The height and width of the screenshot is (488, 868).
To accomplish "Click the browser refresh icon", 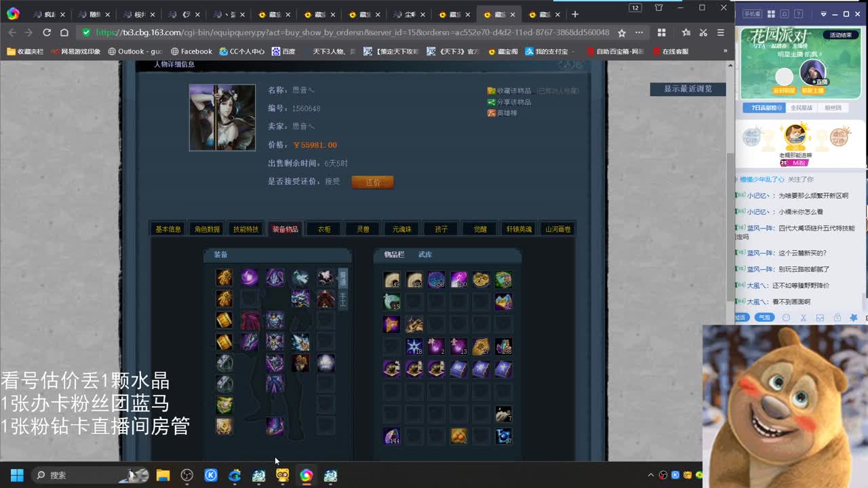I will coord(46,32).
